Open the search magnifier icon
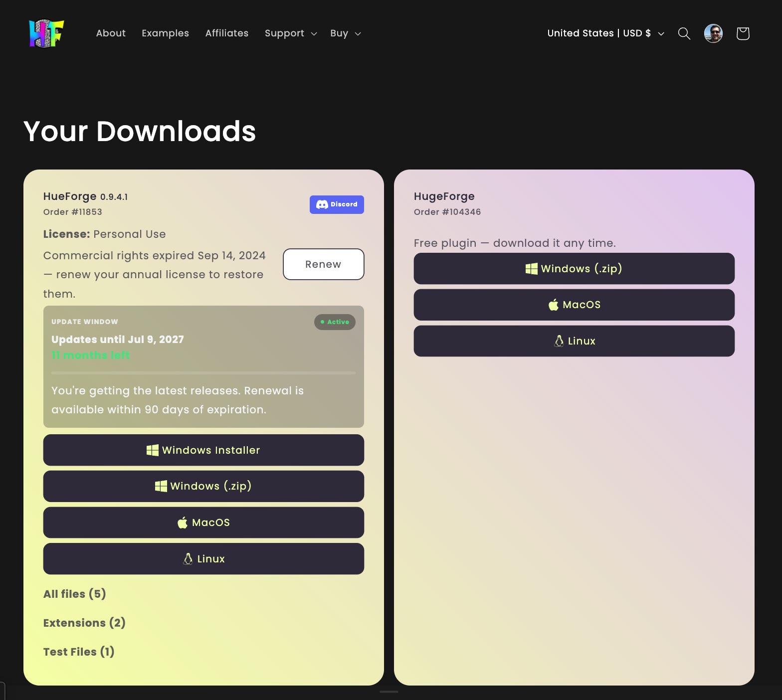This screenshot has width=782, height=700. [684, 33]
